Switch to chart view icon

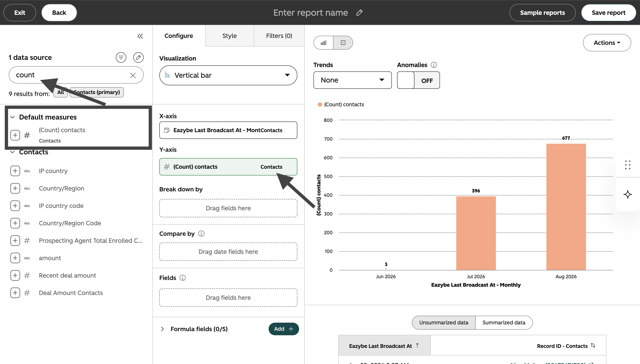click(x=323, y=43)
